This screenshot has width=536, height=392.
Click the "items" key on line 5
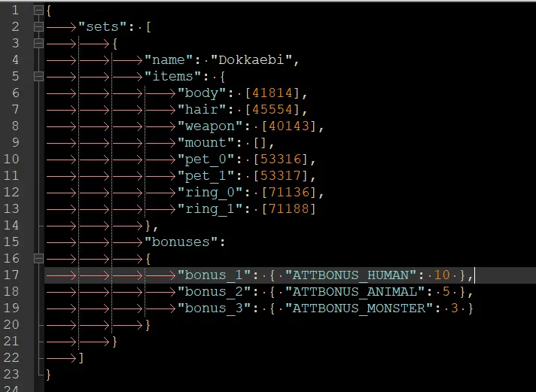[x=173, y=76]
